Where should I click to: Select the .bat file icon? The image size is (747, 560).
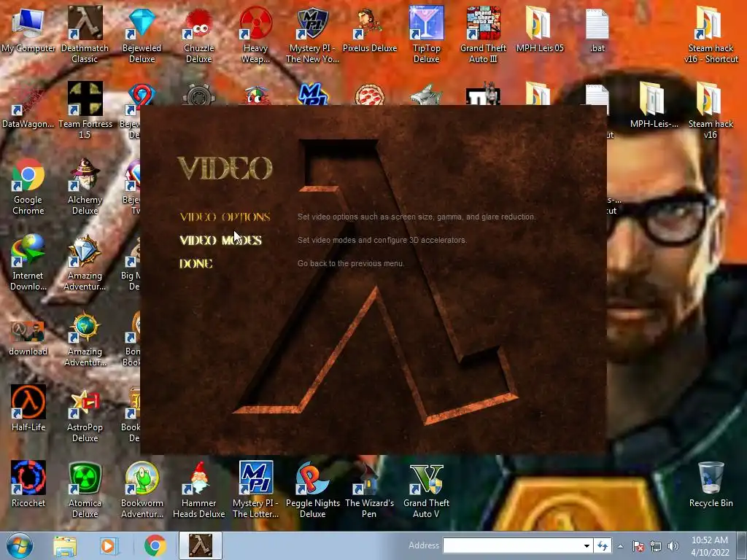point(597,29)
